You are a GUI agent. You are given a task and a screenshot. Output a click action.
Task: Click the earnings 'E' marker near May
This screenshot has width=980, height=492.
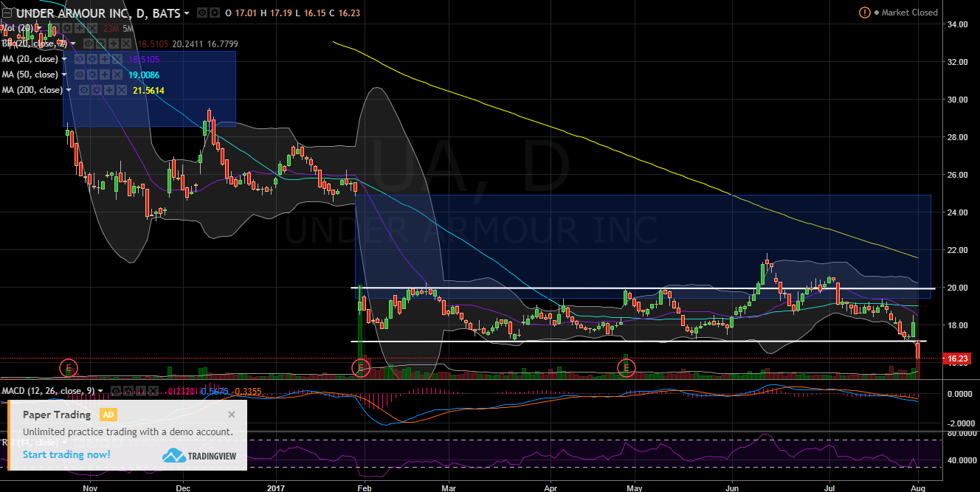(x=626, y=367)
